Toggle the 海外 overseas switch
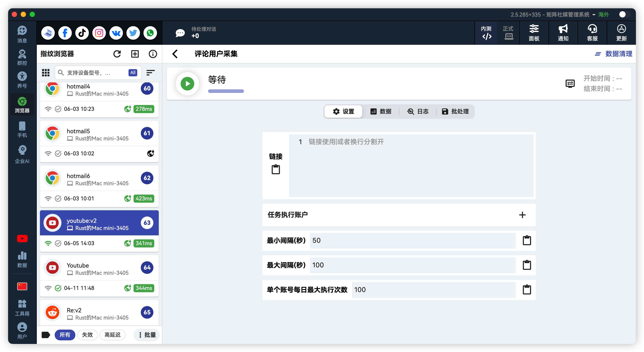This screenshot has width=644, height=352. point(624,15)
